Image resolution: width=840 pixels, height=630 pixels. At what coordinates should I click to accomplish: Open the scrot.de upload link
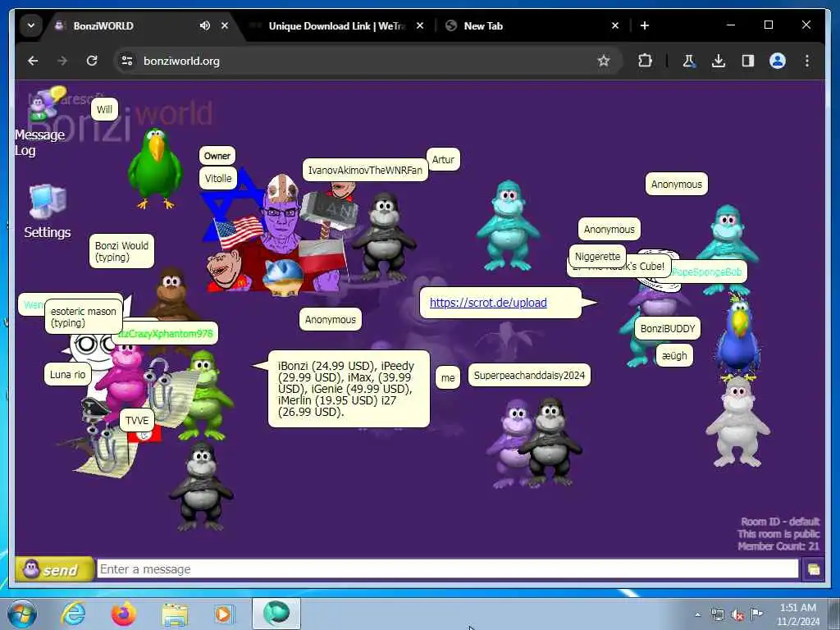[x=488, y=303]
